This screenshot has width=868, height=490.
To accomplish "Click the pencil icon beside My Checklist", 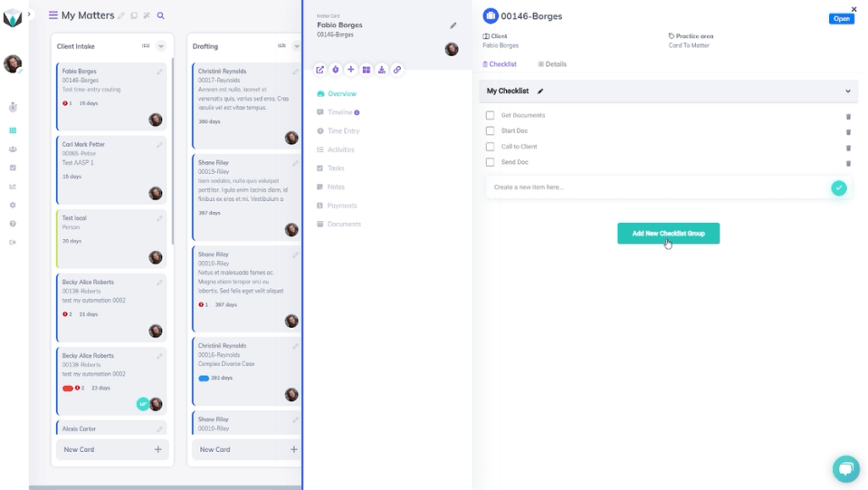I will 541,92.
